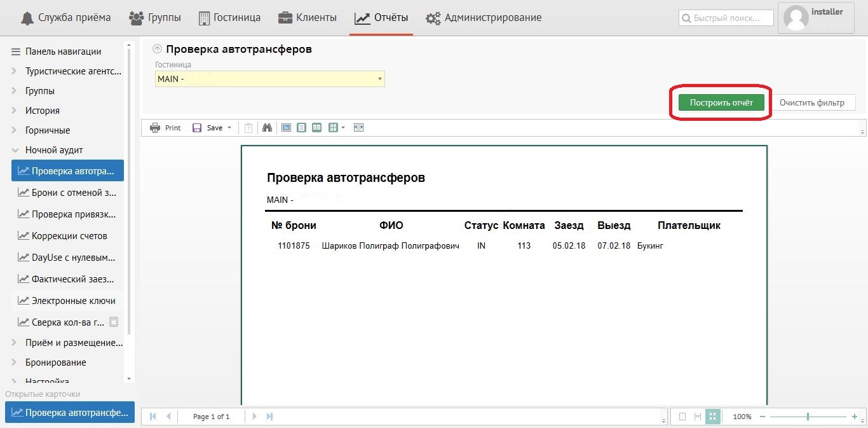Click the notification bell icon for Служба приёма
Screen dimensions: 868x428
click(27, 18)
